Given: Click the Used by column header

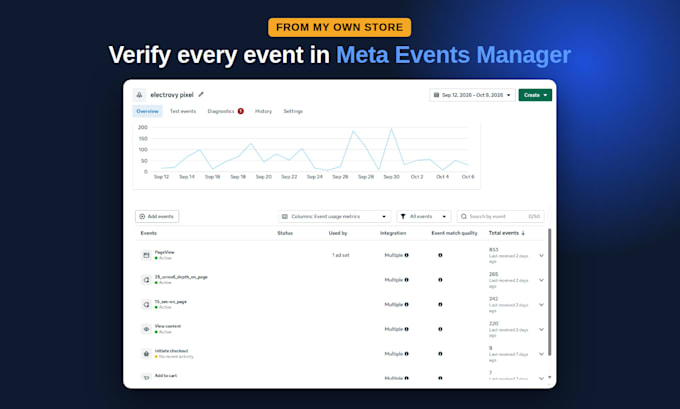Looking at the screenshot, I should 338,233.
